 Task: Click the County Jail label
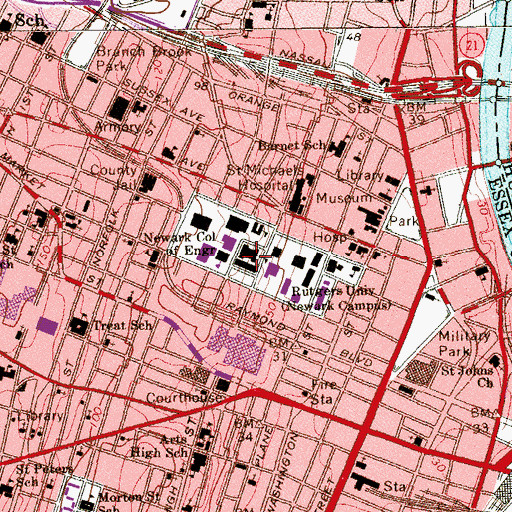(114, 177)
